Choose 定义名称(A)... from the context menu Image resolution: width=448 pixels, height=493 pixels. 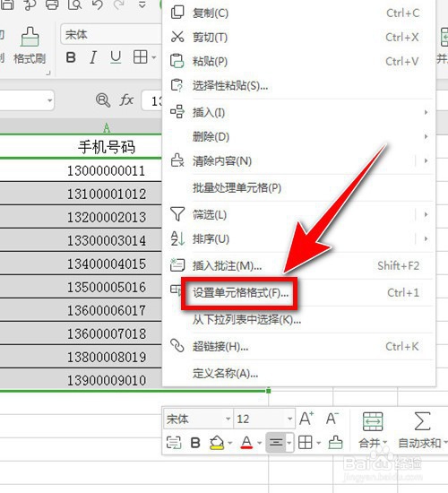coord(298,374)
